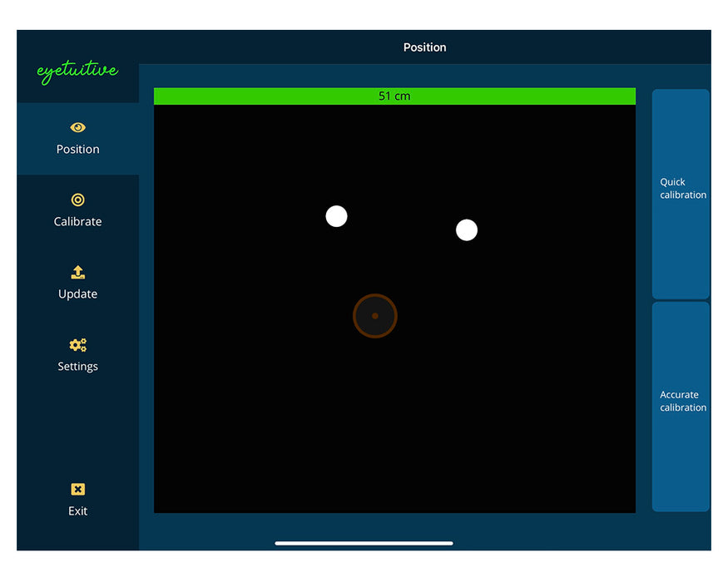Switch to the Calibrate section
Image resolution: width=728 pixels, height=582 pixels.
tap(77, 210)
